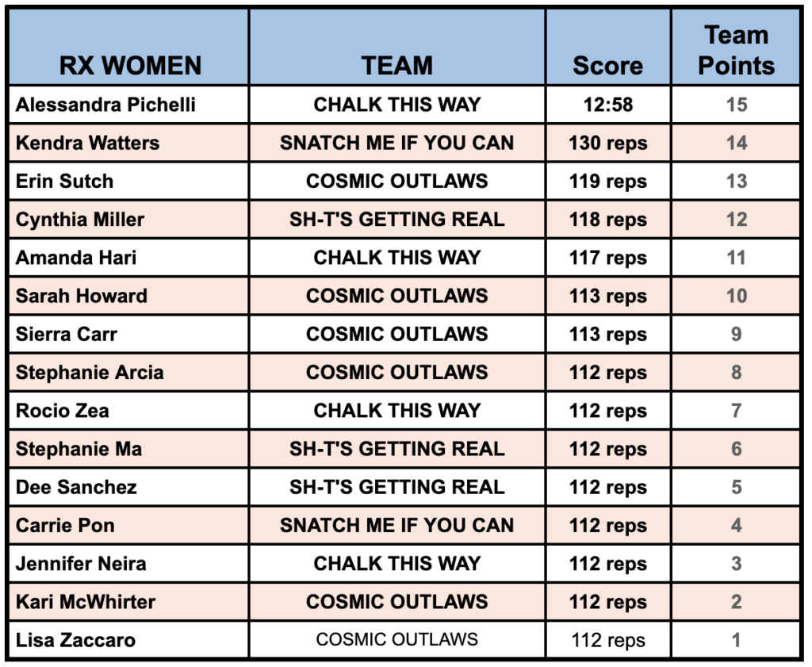Click Stephanie Arcia's name cell
Screen dimensions: 812x667
coord(90,372)
